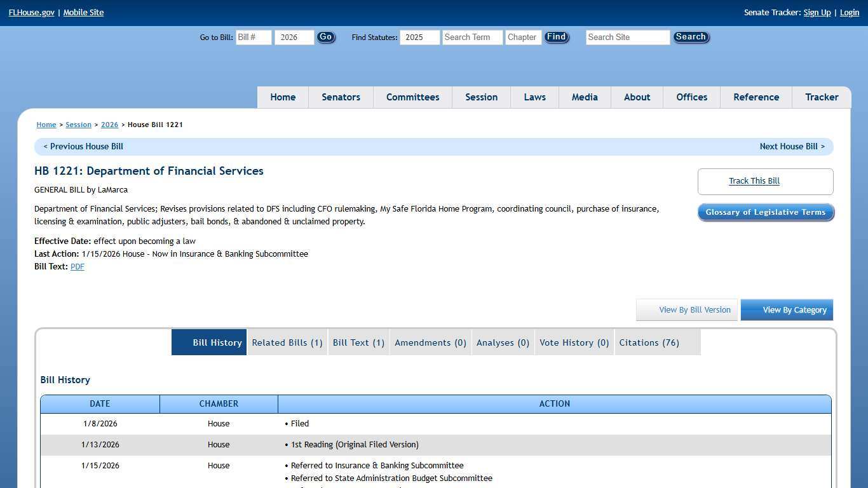Click the 2026 breadcrumb link
Screen dimensions: 868x488
pos(109,125)
